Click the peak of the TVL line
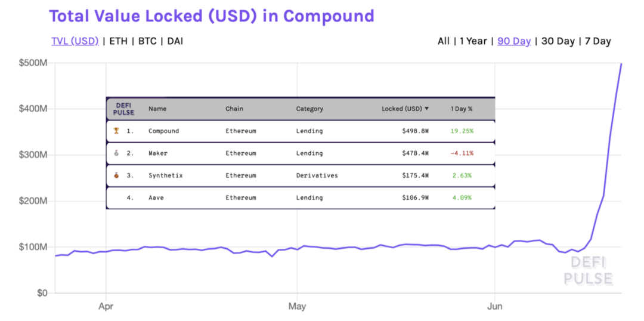 [x=621, y=64]
